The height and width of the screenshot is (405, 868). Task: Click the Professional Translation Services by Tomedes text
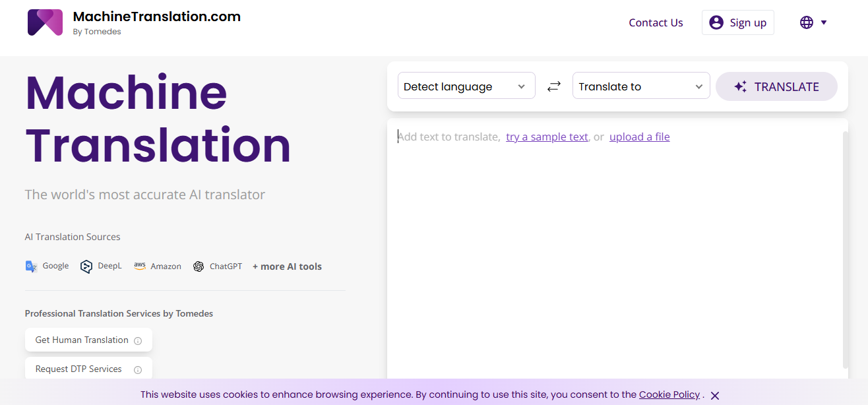119,313
